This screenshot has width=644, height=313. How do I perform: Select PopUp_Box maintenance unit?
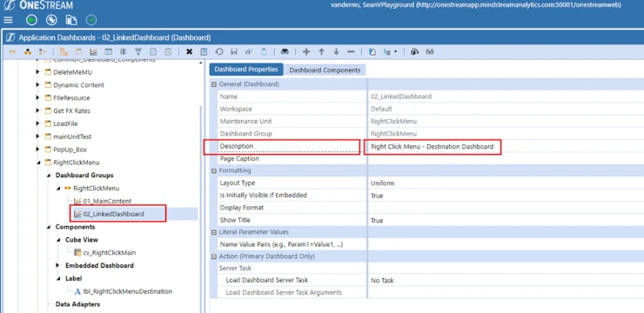tap(70, 150)
